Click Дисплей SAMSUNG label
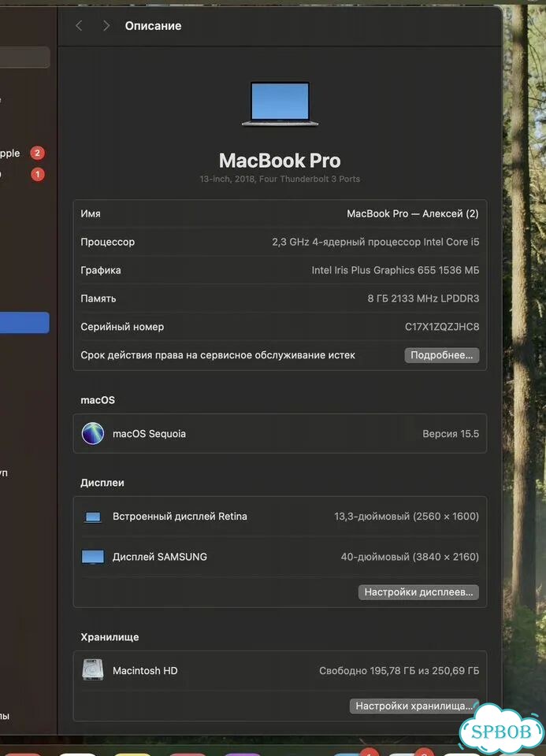Screen dimensions: 546x756 [160, 557]
